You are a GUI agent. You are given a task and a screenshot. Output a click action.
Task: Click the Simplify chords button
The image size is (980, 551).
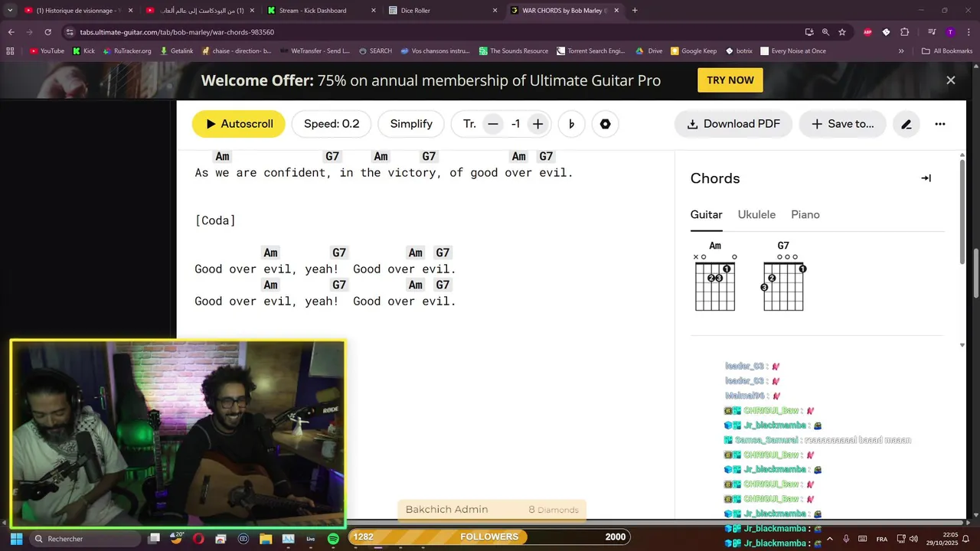[411, 124]
